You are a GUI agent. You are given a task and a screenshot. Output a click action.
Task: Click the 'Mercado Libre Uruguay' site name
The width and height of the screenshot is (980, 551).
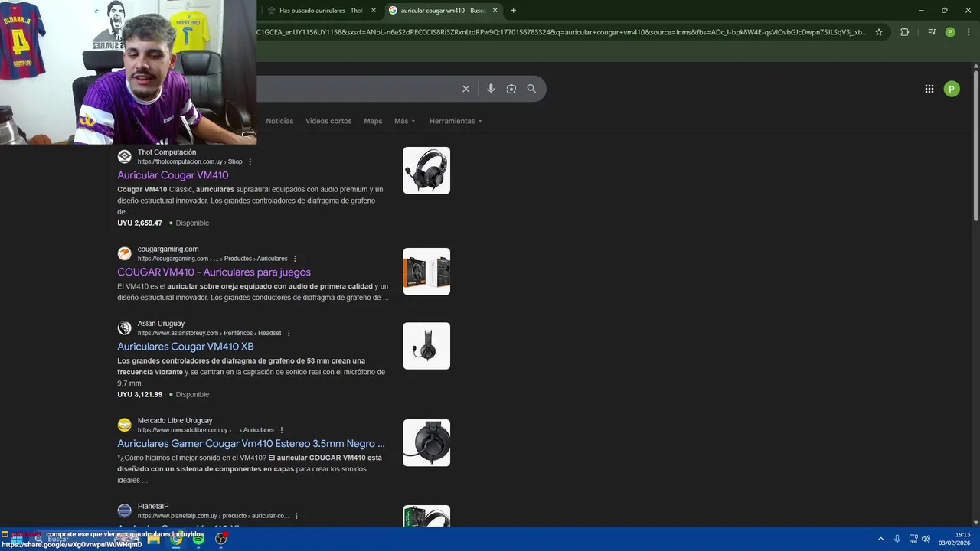175,420
